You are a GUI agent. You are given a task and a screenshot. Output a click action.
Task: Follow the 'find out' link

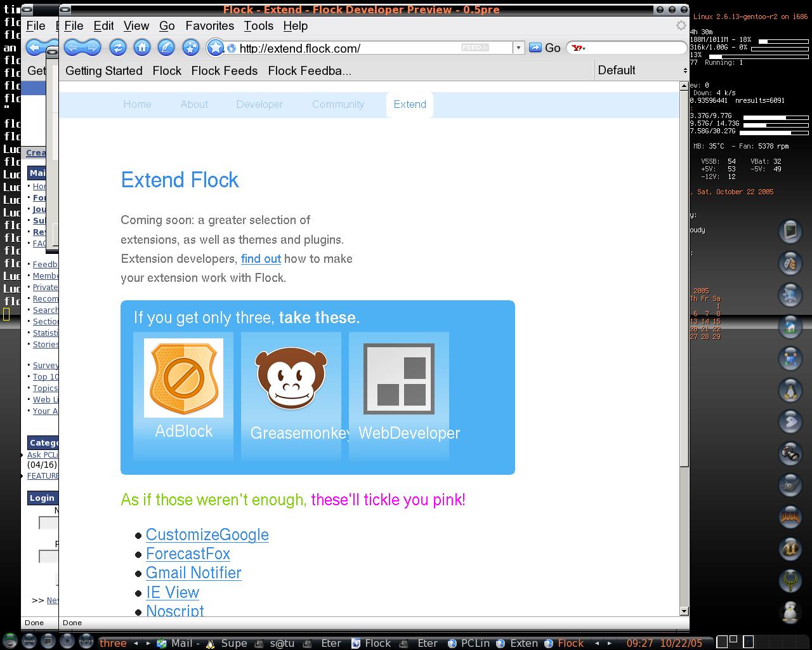[261, 258]
